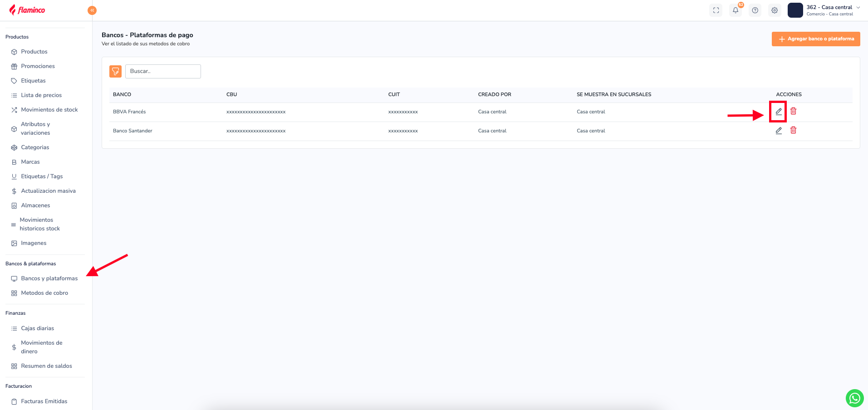This screenshot has height=410, width=868.
Task: Open Movimientos de stock section
Action: click(49, 110)
